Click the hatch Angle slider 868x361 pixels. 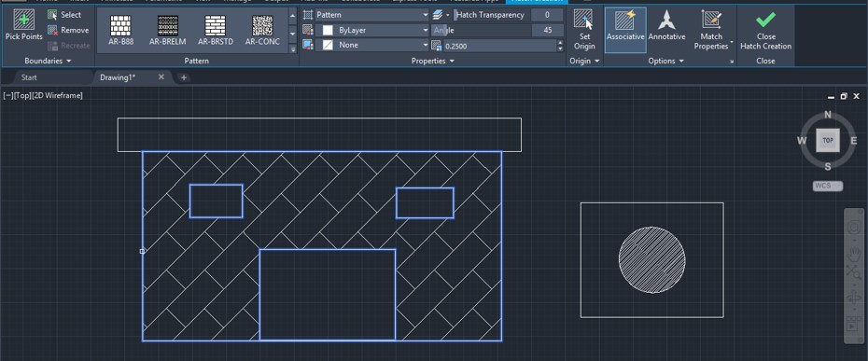pos(481,31)
